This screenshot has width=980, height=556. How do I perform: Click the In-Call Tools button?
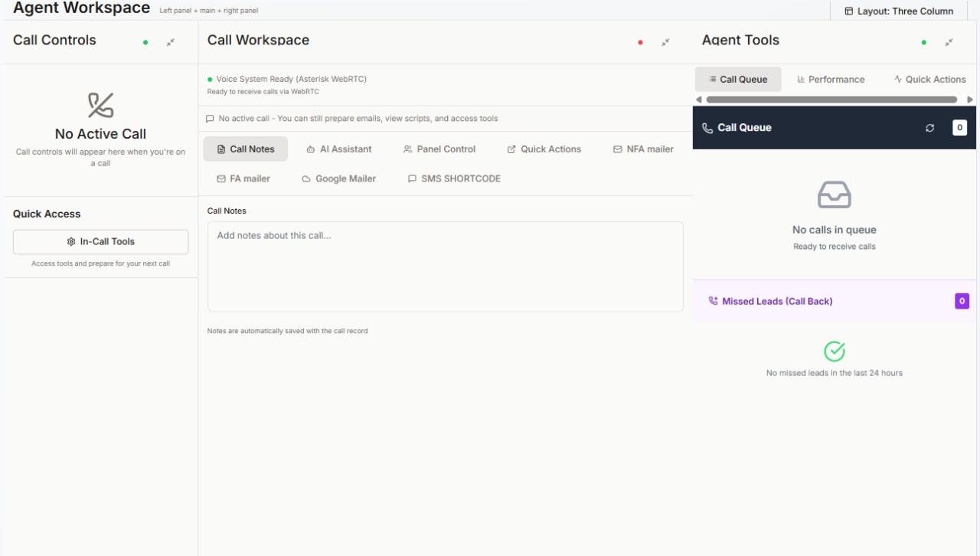[x=100, y=242]
